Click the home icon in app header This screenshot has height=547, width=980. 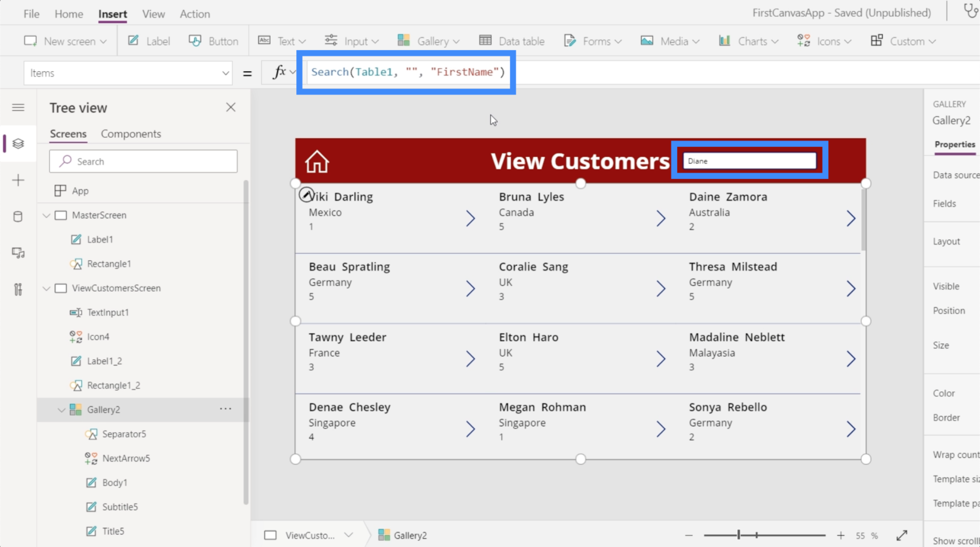point(317,162)
